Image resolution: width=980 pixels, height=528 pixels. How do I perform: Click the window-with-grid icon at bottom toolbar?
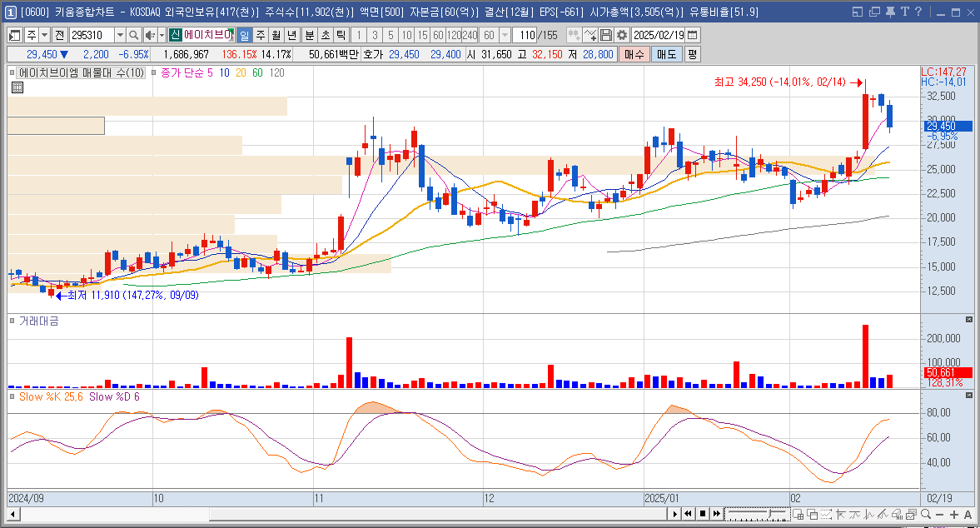click(x=798, y=514)
